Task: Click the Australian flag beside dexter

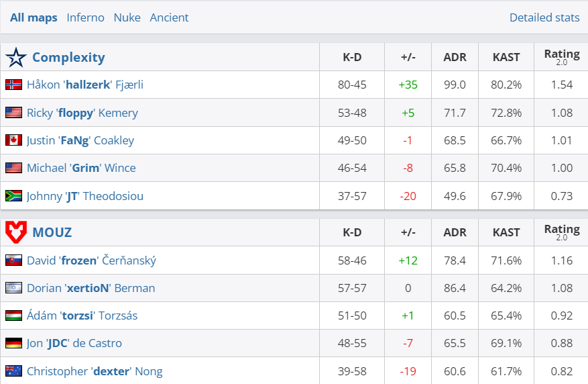Action: tap(13, 371)
